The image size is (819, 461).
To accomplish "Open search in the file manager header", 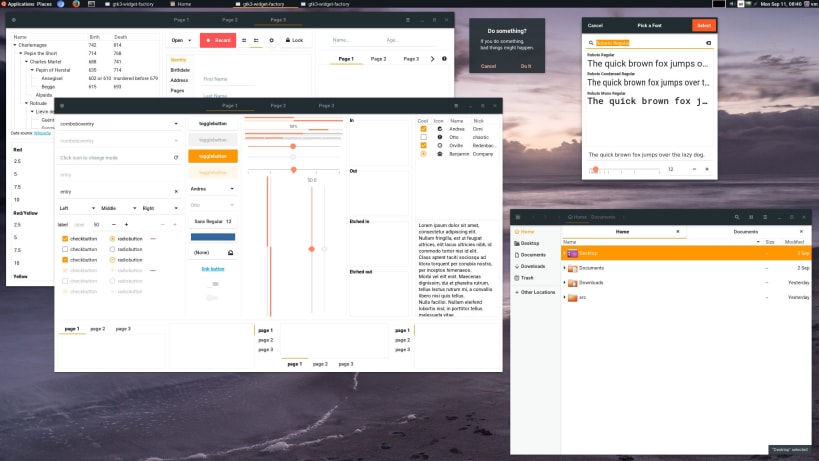I will click(x=737, y=217).
